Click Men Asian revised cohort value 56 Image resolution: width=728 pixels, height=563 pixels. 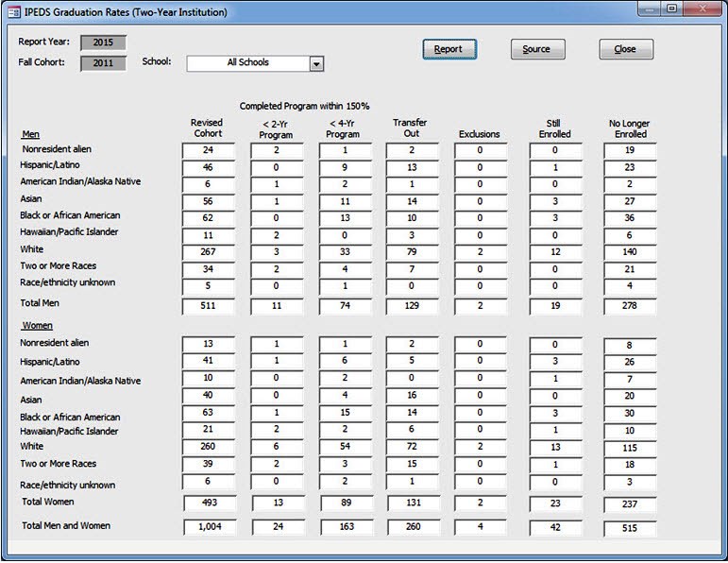208,201
